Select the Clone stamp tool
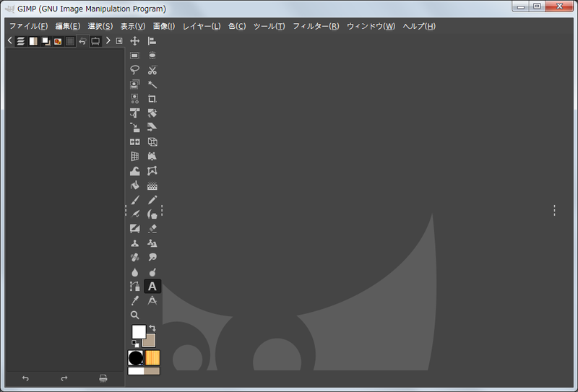 134,243
